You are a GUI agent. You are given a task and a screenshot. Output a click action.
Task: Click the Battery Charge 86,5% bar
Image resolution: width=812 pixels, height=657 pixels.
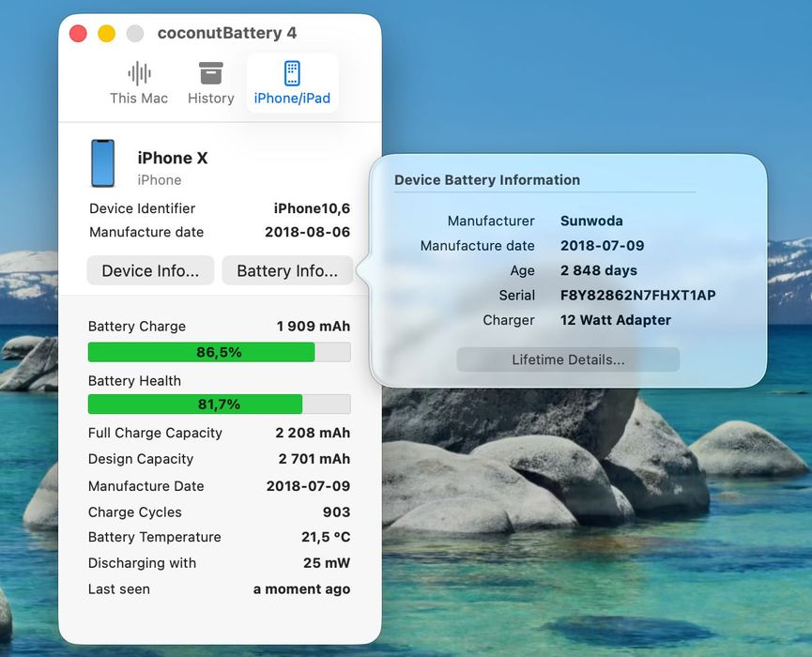click(219, 352)
